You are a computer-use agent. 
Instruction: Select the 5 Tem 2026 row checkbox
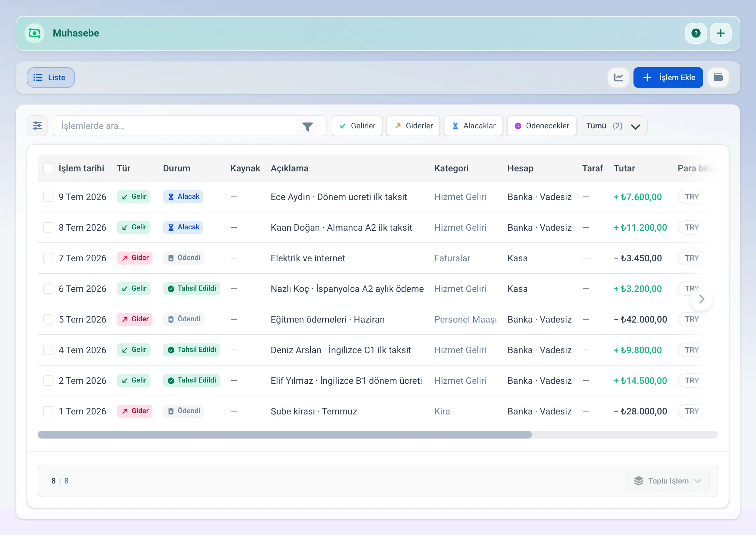point(49,320)
